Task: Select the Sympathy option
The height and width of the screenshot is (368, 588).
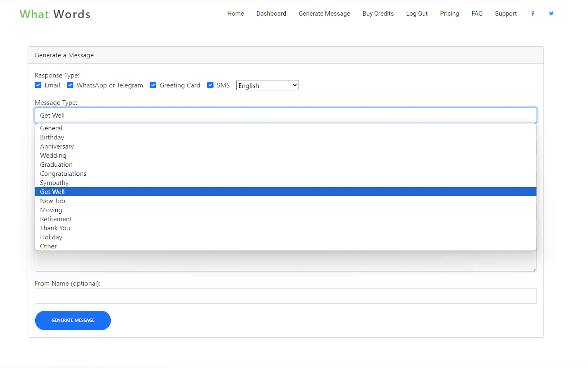Action: [x=54, y=183]
